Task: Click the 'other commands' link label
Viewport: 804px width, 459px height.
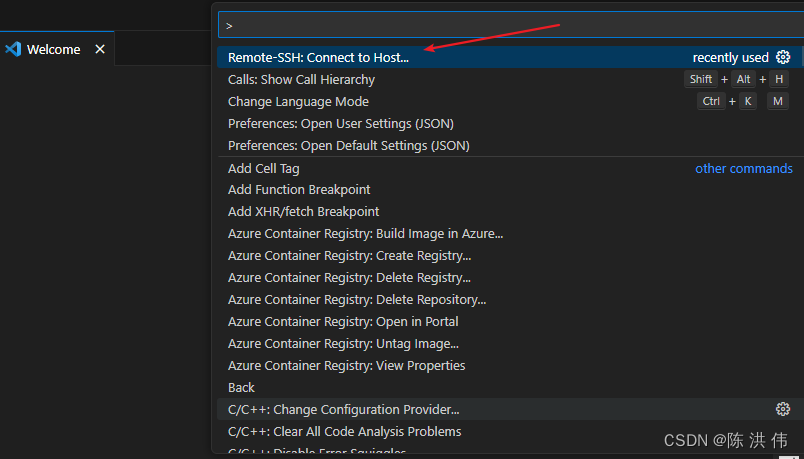Action: [x=743, y=168]
